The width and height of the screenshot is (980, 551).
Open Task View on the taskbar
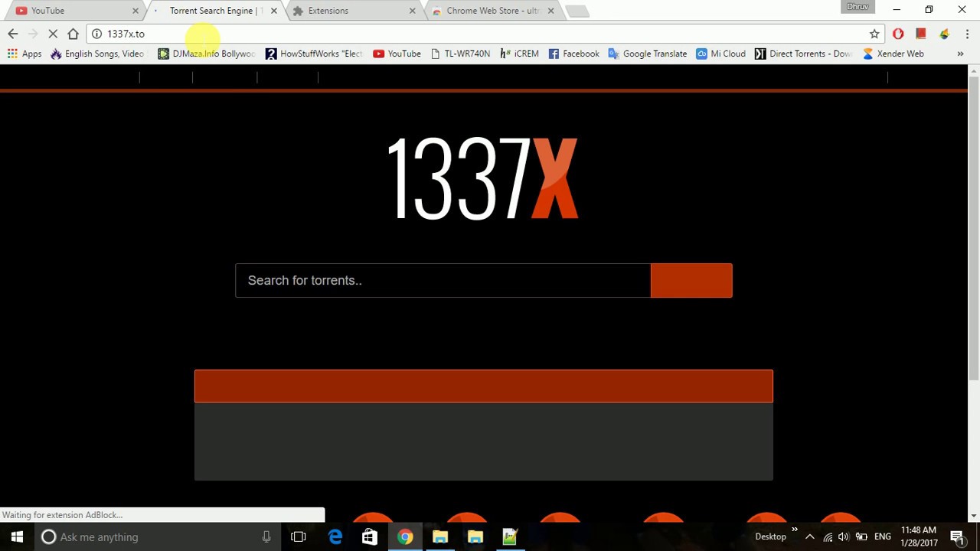point(299,536)
